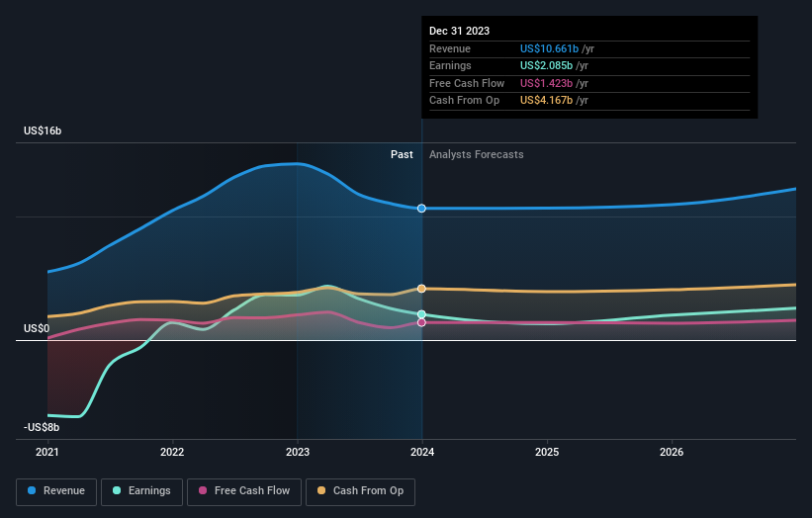Screen dimensions: 812x518
Task: Click the 2025 x-axis label
Action: tap(547, 452)
